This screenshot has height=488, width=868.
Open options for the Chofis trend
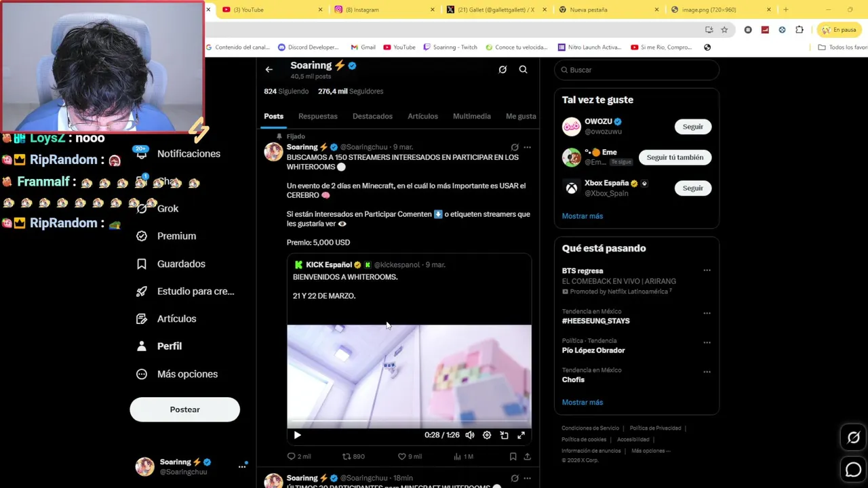tap(707, 372)
